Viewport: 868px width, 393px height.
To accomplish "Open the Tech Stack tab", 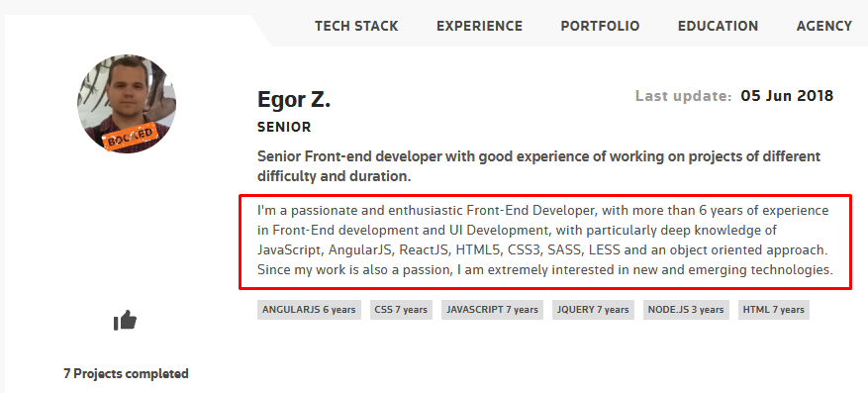I will [x=356, y=26].
